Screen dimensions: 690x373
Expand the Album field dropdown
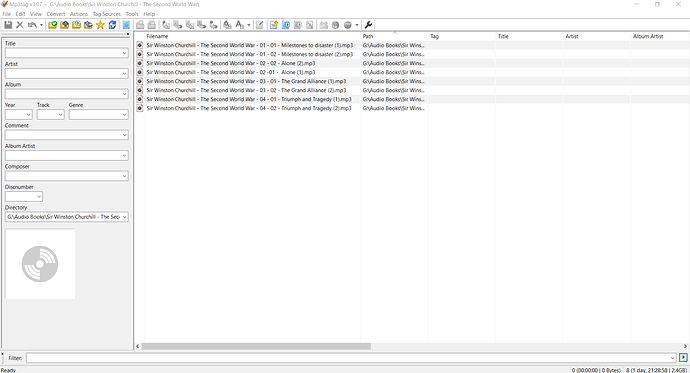coord(125,94)
